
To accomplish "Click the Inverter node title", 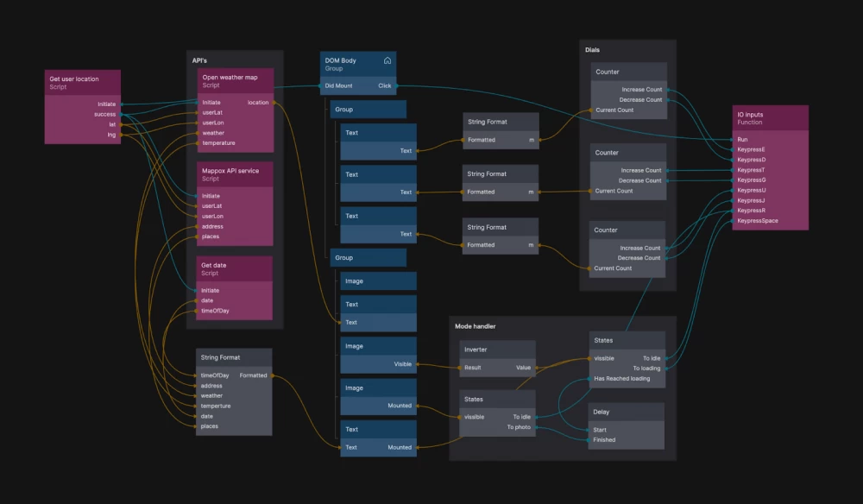I will point(476,350).
